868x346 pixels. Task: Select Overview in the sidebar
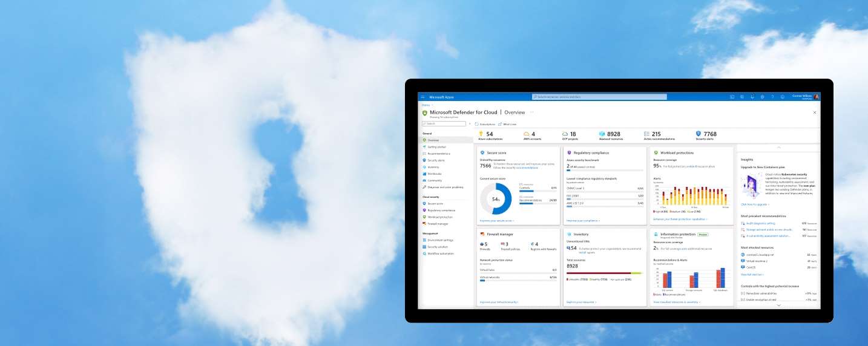[x=447, y=140]
